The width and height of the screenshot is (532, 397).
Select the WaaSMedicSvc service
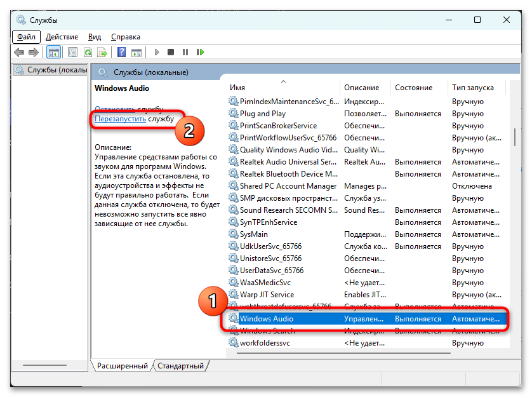[x=368, y=283]
